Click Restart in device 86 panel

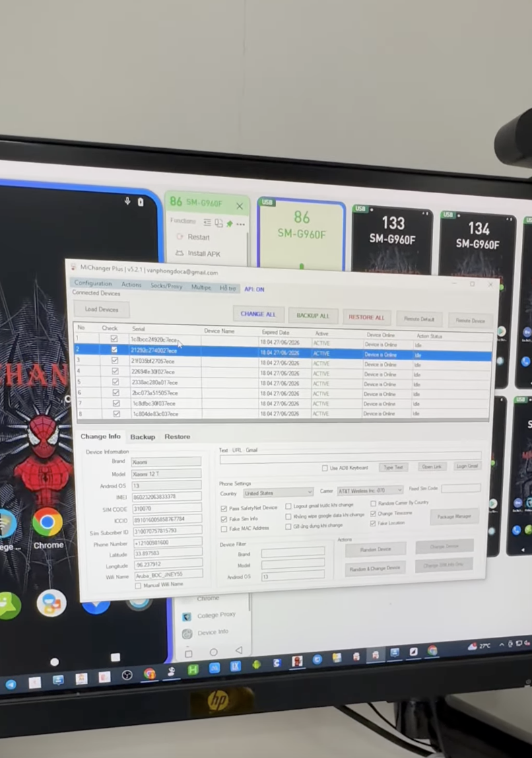click(193, 237)
